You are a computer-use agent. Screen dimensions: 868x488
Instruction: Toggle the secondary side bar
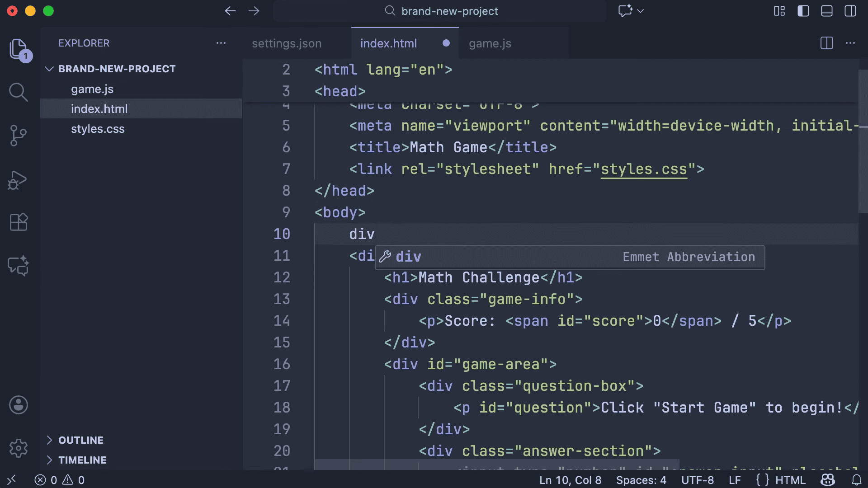point(850,11)
